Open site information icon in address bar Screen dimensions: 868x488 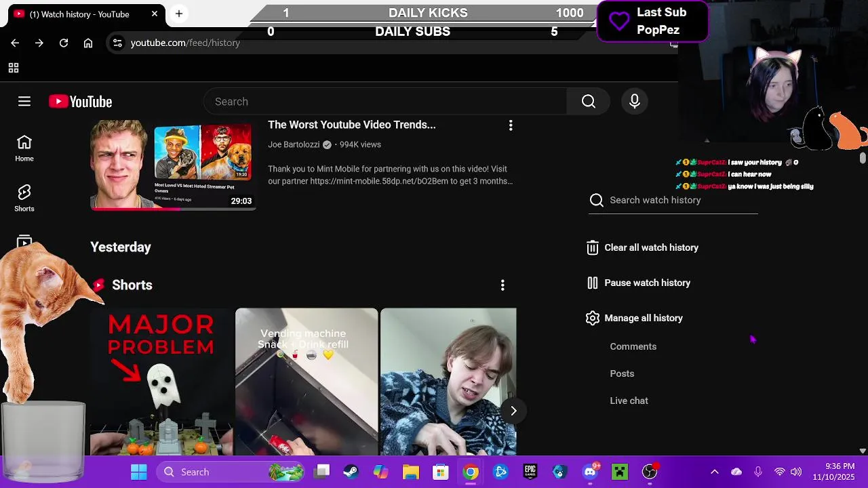tap(117, 43)
